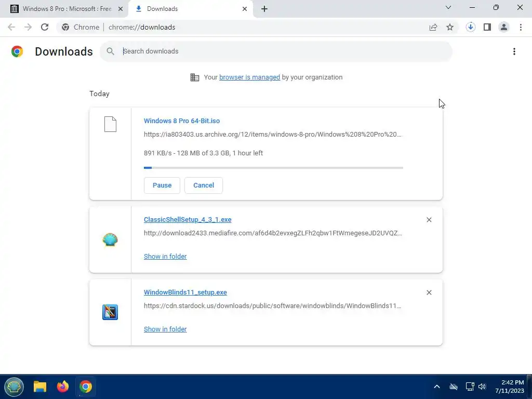
Task: Click the download speed status text
Action: (203, 153)
